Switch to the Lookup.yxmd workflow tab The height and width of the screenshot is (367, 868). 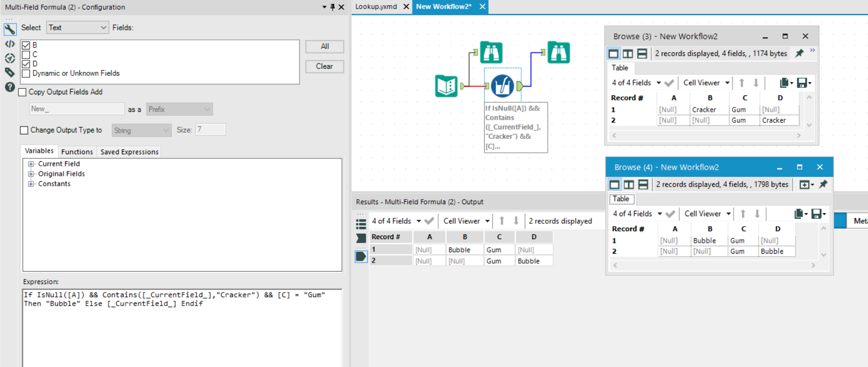(x=376, y=6)
